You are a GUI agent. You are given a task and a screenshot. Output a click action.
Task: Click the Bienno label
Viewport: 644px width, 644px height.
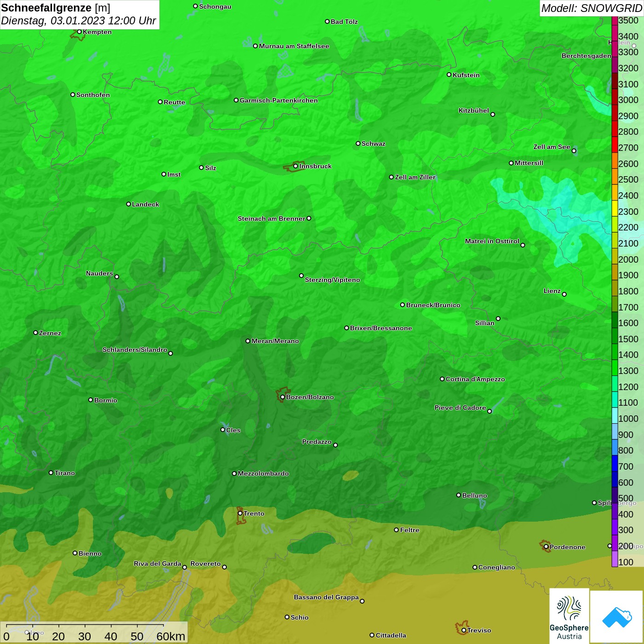[90, 553]
